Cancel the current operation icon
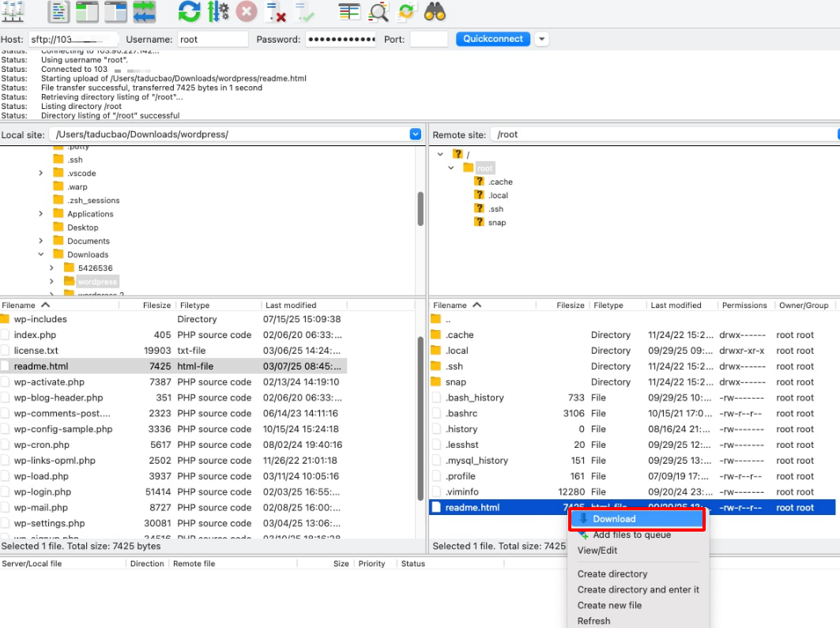Viewport: 840px width, 628px height. [x=247, y=12]
